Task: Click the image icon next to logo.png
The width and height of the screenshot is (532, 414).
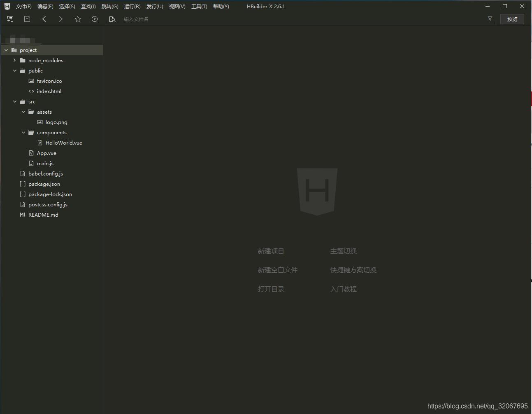Action: (x=39, y=122)
